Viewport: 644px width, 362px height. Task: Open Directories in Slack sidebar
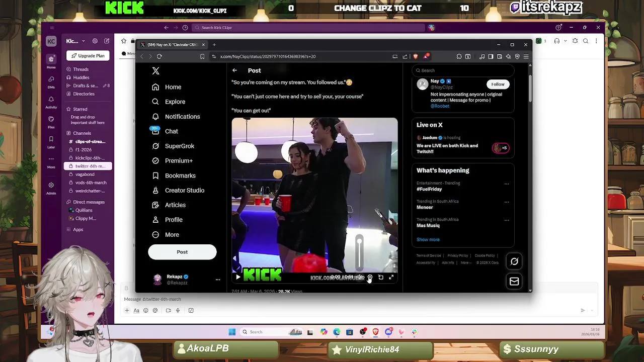80,94
